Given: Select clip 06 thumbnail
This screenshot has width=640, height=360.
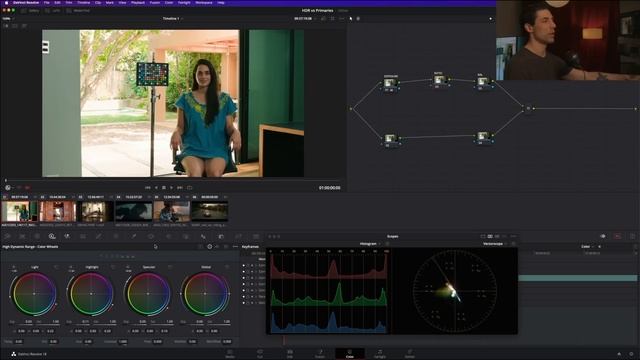Looking at the screenshot, I should pos(209,211).
